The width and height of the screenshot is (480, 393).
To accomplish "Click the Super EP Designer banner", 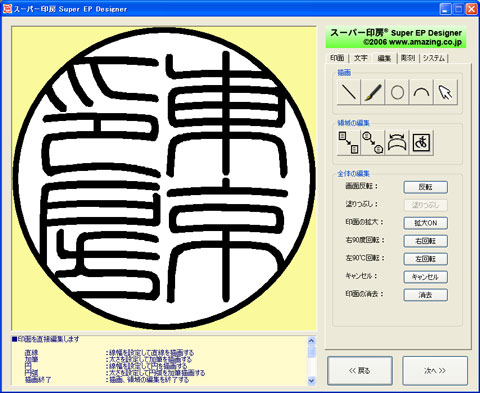I will pyautogui.click(x=396, y=37).
